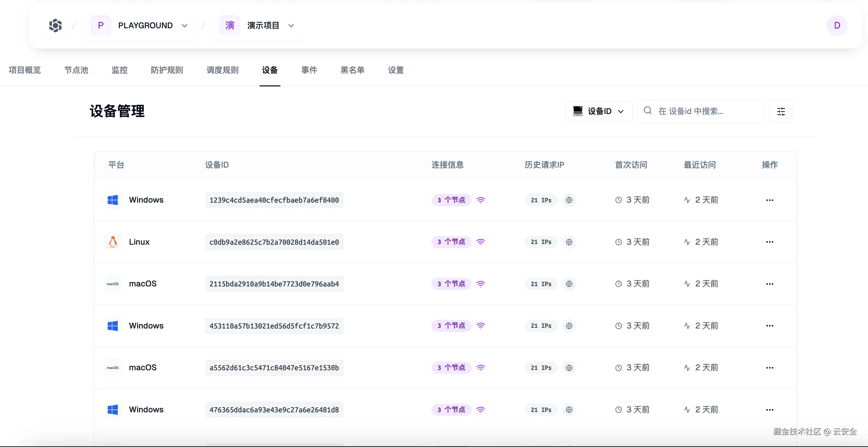Open the filter settings sliders icon
Screen dimensions: 868x447
point(781,111)
